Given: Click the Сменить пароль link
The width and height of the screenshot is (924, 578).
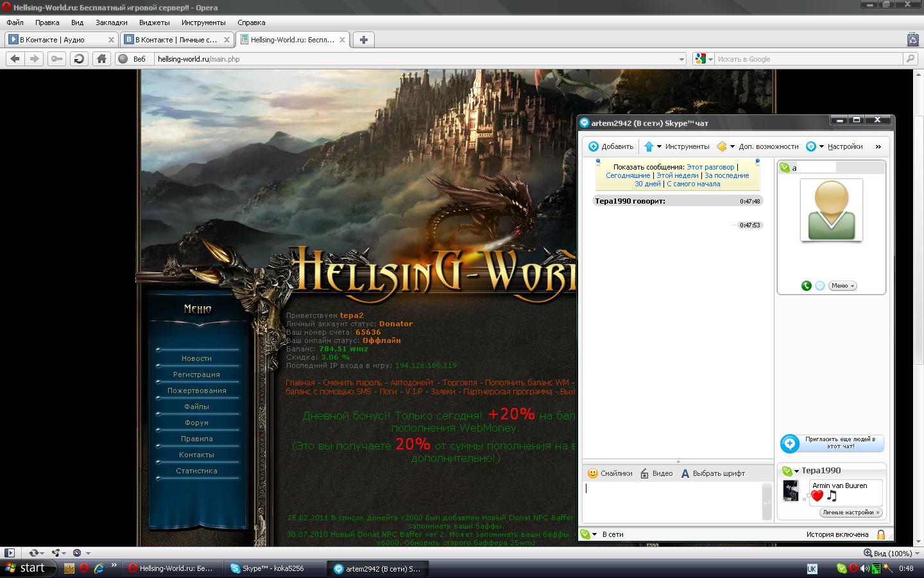Looking at the screenshot, I should [352, 382].
